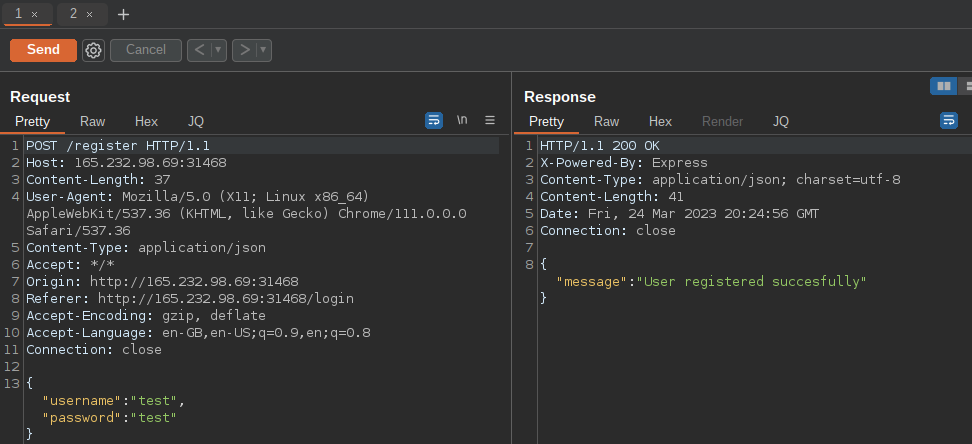
Task: Open history dropdown next to forward arrow
Action: (x=263, y=50)
